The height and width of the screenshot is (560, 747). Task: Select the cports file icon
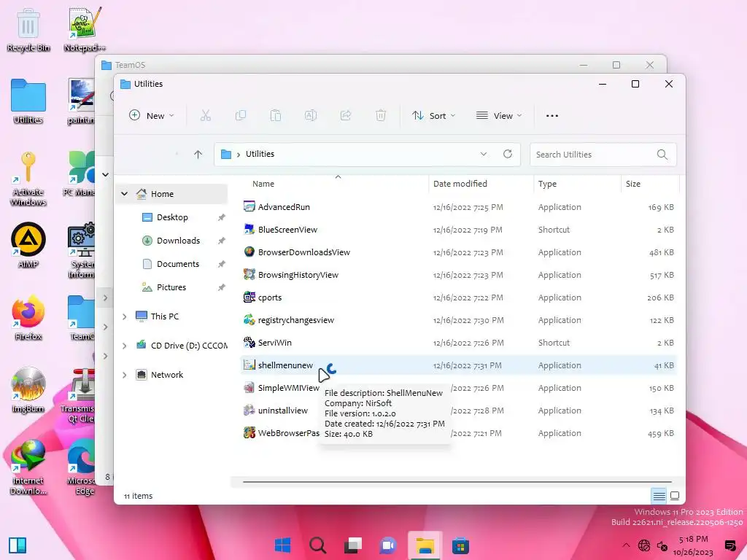click(x=249, y=297)
